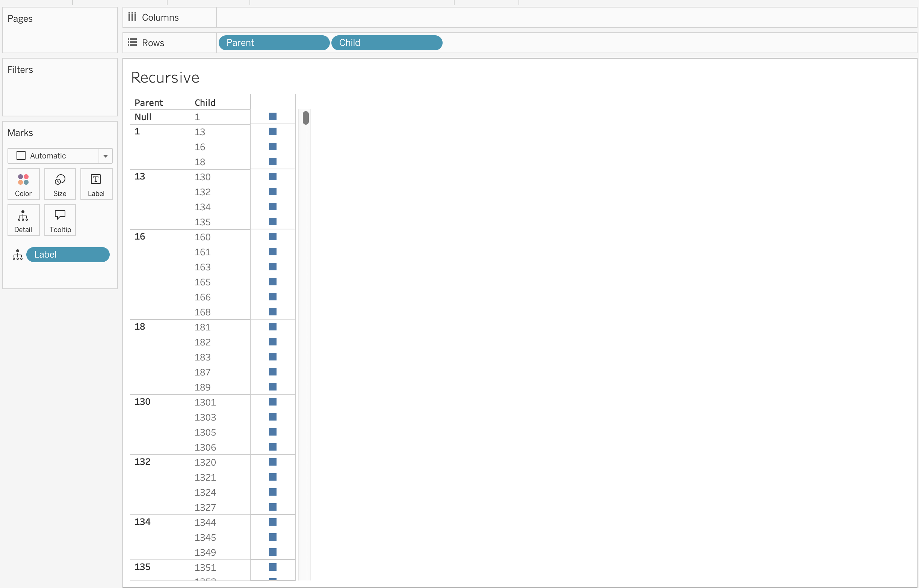Click the blue mark for Child 1301
Screen dimensions: 919x588
(x=272, y=402)
